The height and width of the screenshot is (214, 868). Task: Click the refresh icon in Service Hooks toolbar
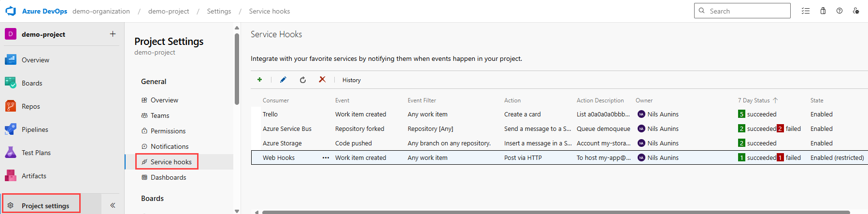click(x=303, y=80)
